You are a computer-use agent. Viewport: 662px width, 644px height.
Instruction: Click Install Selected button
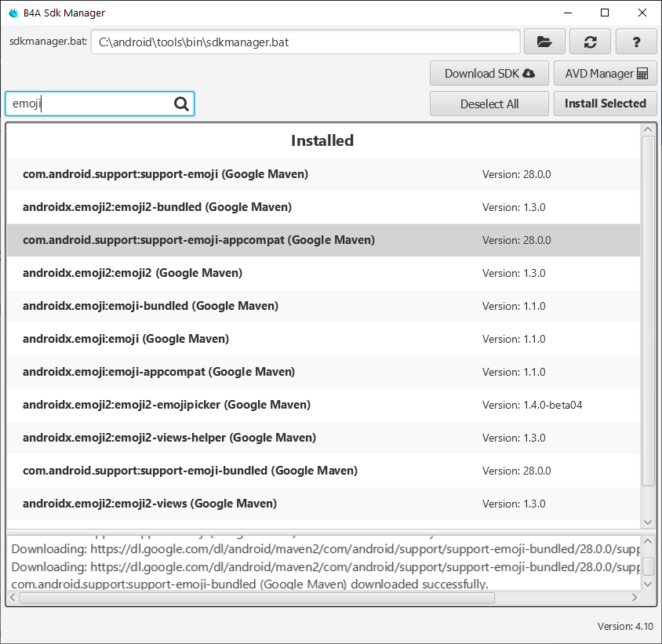click(605, 104)
